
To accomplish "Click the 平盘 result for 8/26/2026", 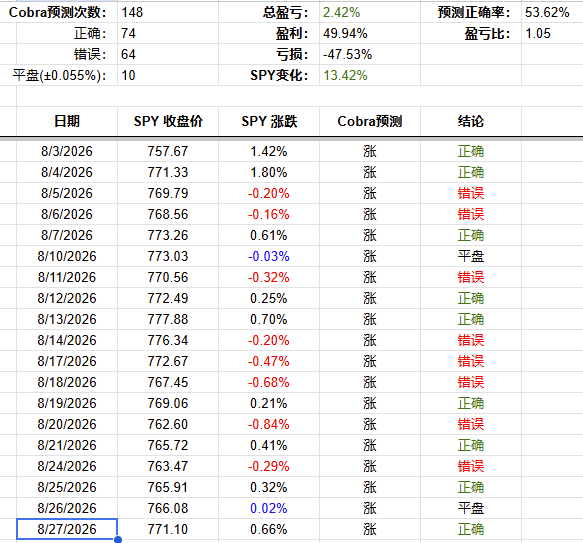I will pos(471,508).
